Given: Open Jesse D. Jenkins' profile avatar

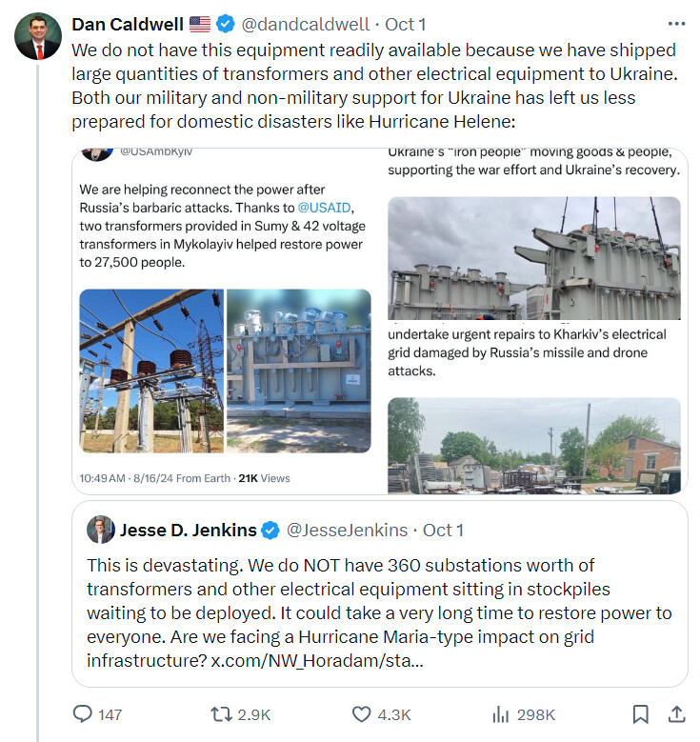Looking at the screenshot, I should coord(101,530).
